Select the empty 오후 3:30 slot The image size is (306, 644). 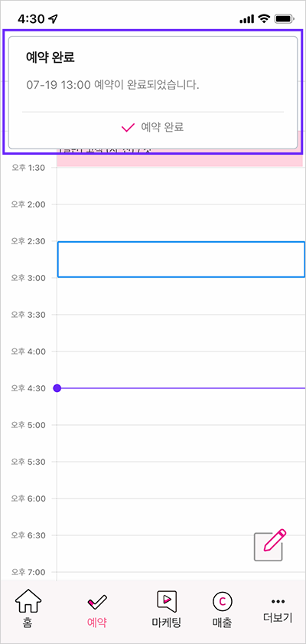click(x=181, y=333)
